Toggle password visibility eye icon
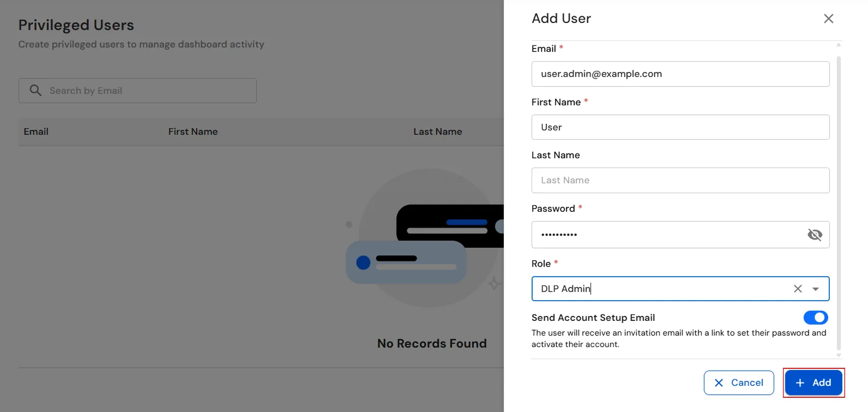The height and width of the screenshot is (412, 868). pyautogui.click(x=815, y=235)
